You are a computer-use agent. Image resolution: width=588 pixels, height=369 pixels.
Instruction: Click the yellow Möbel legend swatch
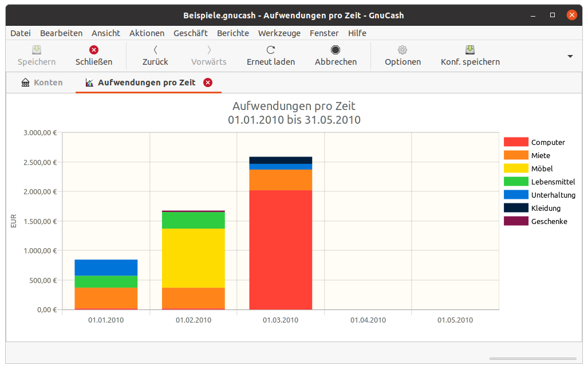[x=516, y=168]
